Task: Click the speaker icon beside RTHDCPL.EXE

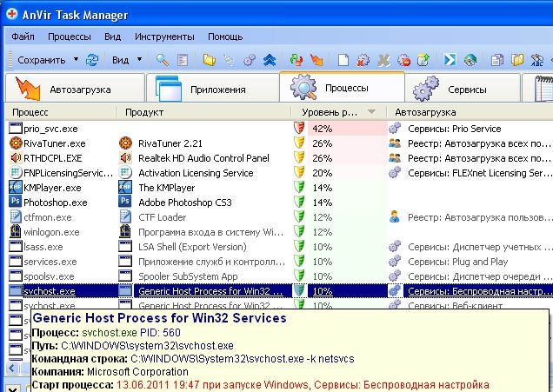Action: [15, 157]
